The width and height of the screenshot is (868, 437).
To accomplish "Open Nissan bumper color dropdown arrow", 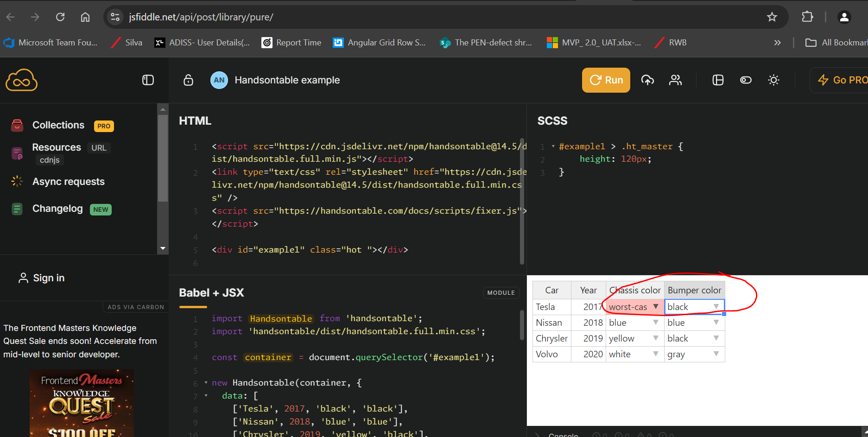I will click(716, 322).
